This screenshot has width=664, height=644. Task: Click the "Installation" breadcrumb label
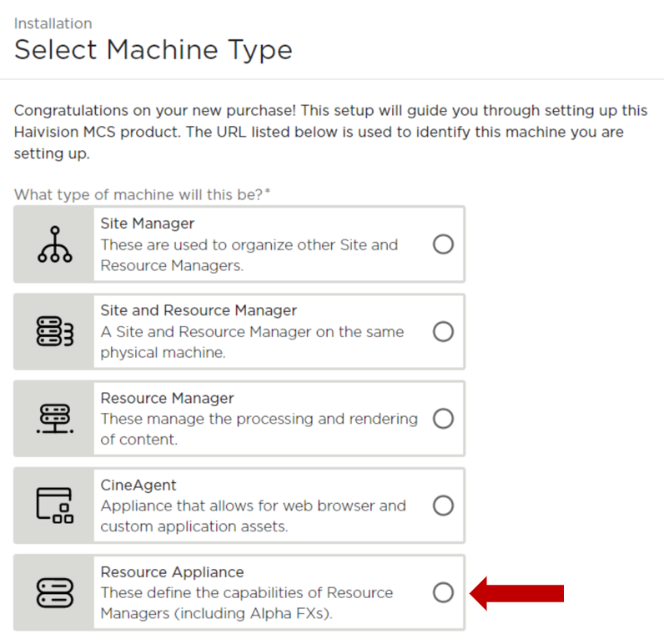53,23
